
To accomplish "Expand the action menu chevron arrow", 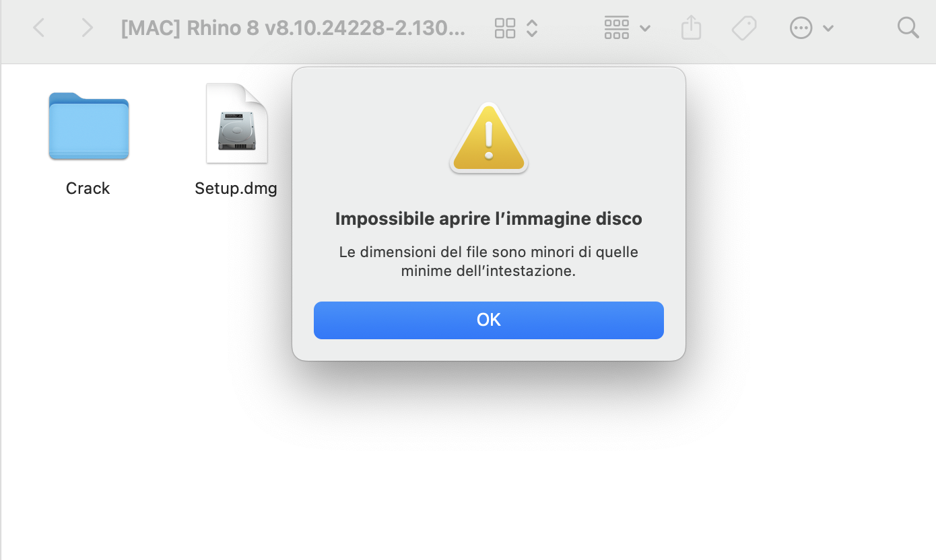I will click(828, 28).
